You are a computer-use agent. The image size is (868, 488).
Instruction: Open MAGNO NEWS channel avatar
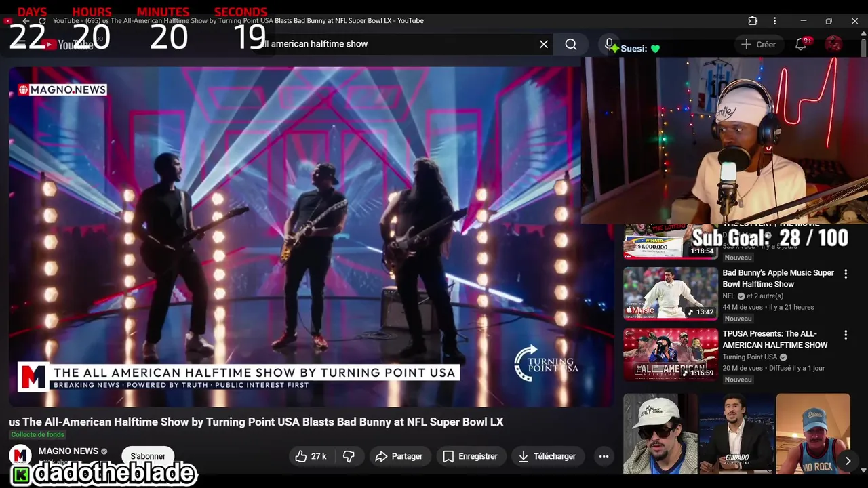point(20,455)
